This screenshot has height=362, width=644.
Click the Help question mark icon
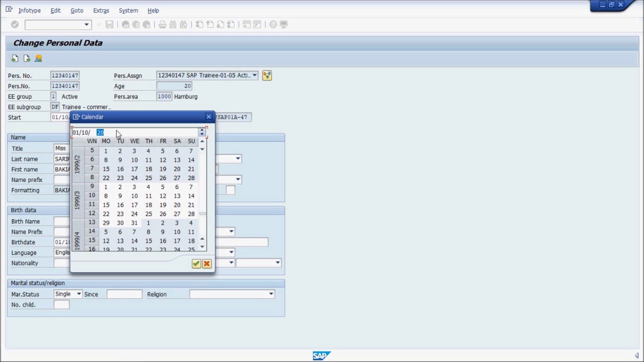point(273,24)
